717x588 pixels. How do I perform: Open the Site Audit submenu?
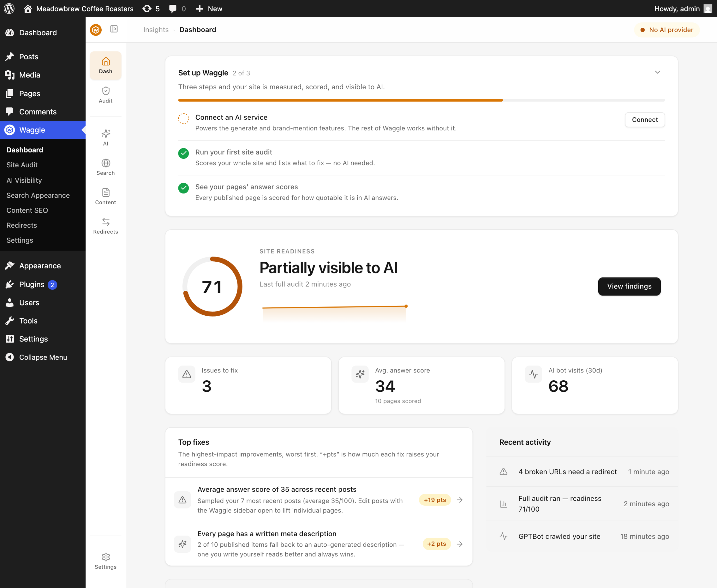pos(22,165)
